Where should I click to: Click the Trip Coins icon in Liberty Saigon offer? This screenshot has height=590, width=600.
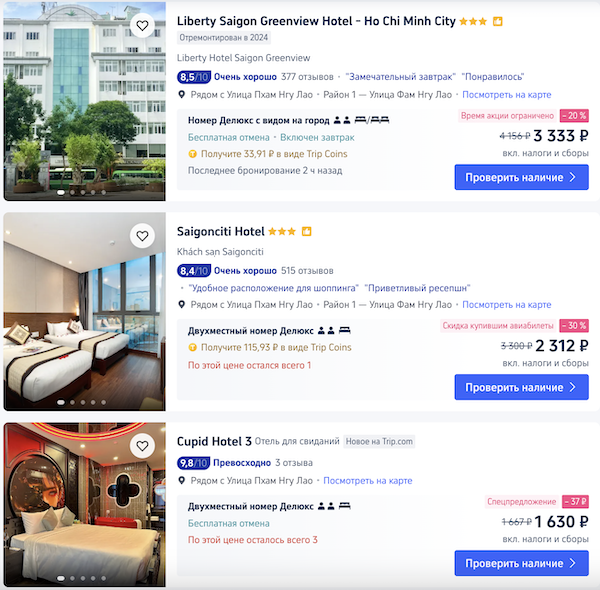pyautogui.click(x=192, y=154)
